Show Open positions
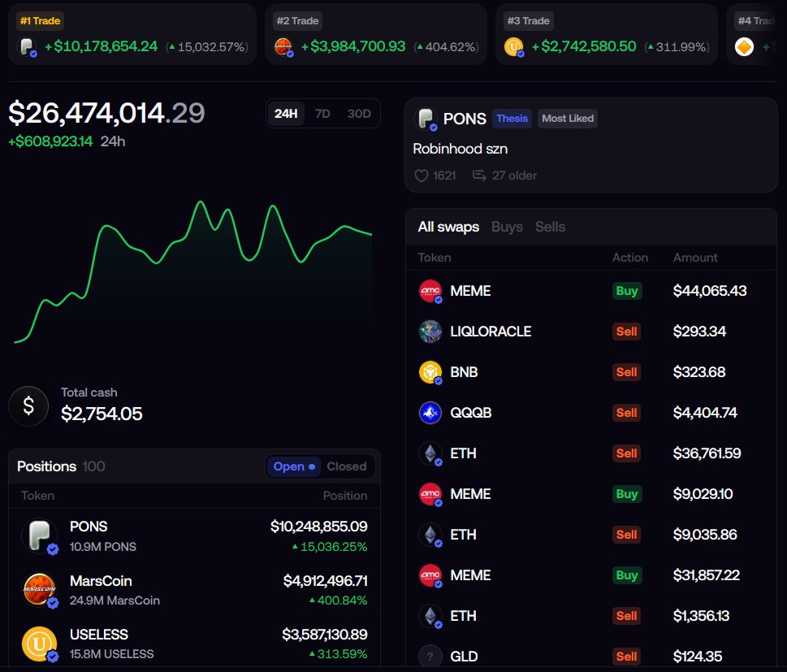This screenshot has height=672, width=787. pos(294,466)
